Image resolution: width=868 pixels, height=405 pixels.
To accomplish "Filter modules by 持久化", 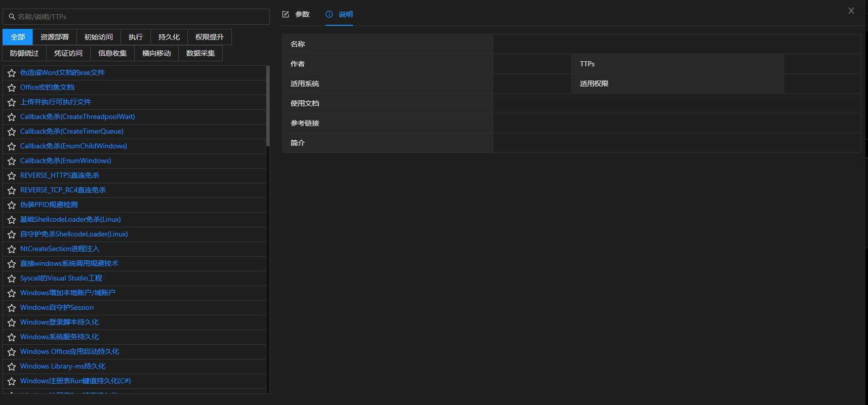I will (x=169, y=37).
